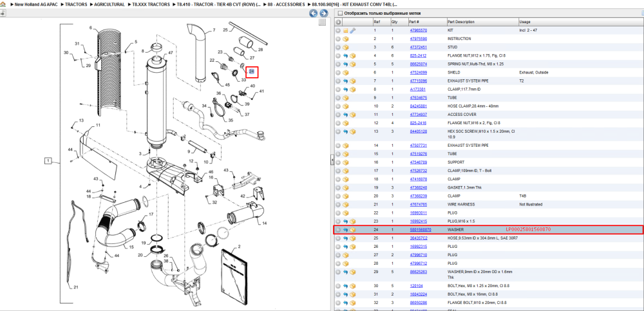The height and width of the screenshot is (311, 644).
Task: Click callout 24 in the diagram
Action: point(252,72)
